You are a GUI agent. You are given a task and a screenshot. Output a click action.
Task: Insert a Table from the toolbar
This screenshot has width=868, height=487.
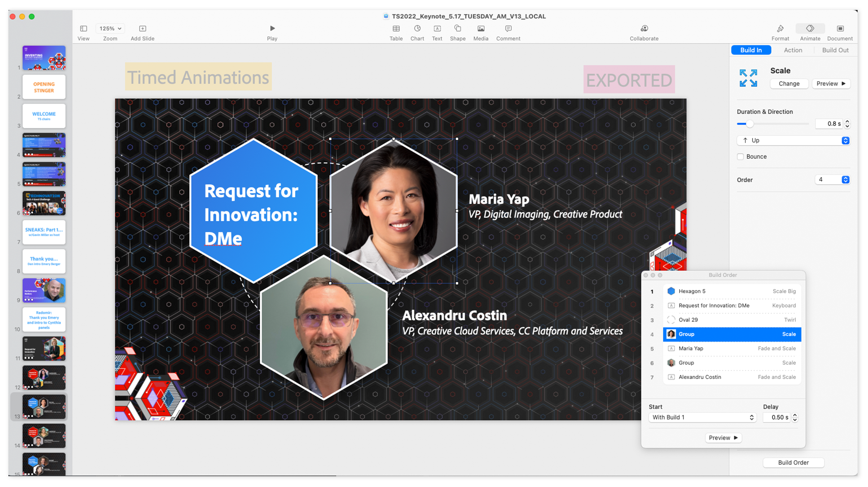[x=396, y=29]
